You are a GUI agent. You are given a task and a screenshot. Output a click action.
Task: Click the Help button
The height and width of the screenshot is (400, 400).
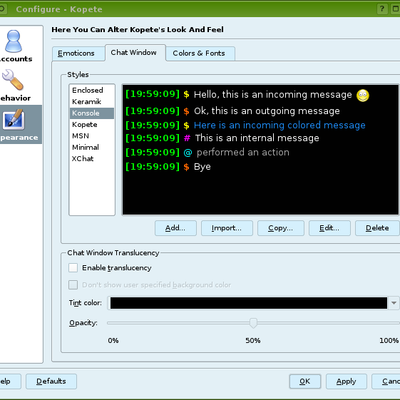pos(10,381)
